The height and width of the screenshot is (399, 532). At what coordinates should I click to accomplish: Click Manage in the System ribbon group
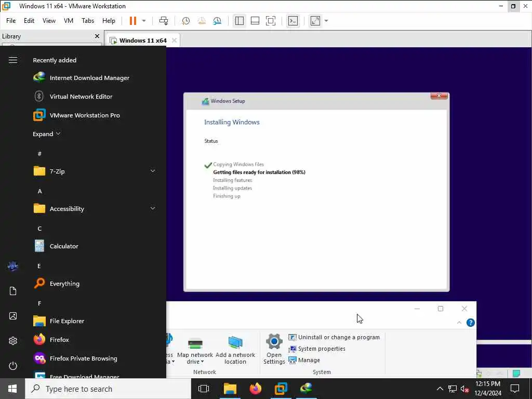click(x=304, y=360)
